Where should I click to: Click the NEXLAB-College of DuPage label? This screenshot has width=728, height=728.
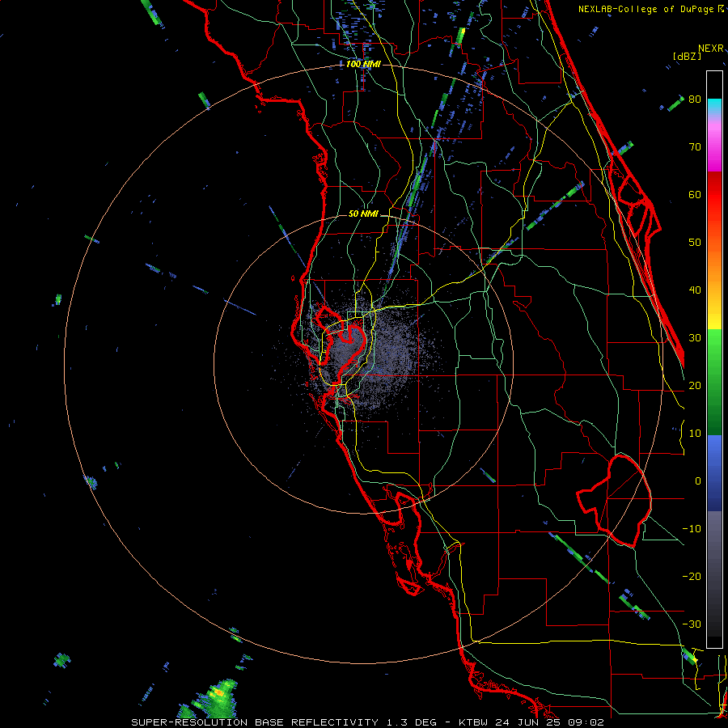pos(647,9)
